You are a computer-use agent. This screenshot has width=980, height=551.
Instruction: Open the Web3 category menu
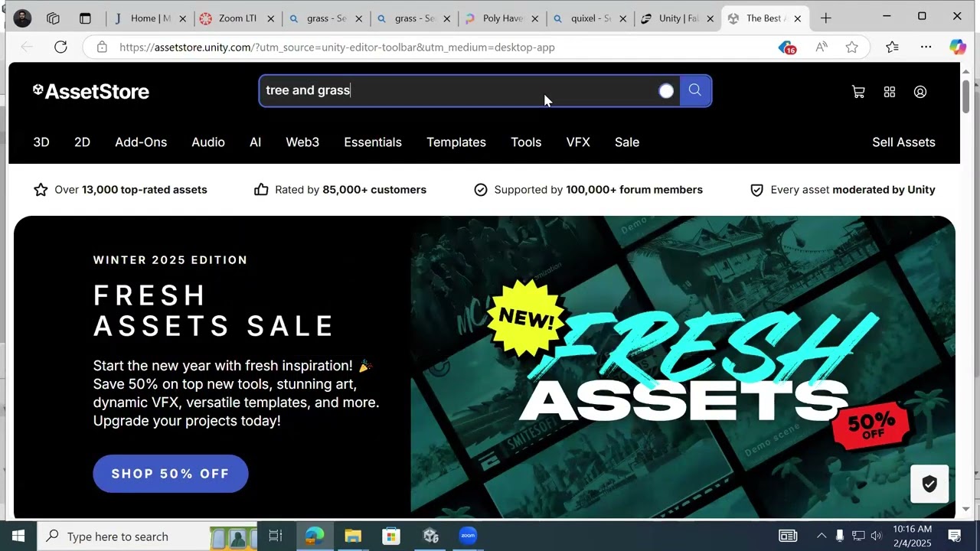[x=302, y=142]
